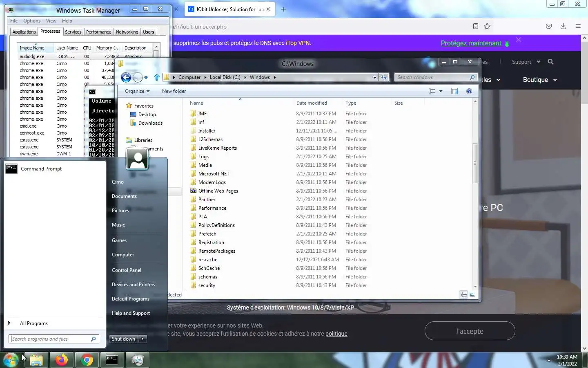Screen dimensions: 588x368
Task: Click the change view icon in Explorer
Action: click(432, 91)
